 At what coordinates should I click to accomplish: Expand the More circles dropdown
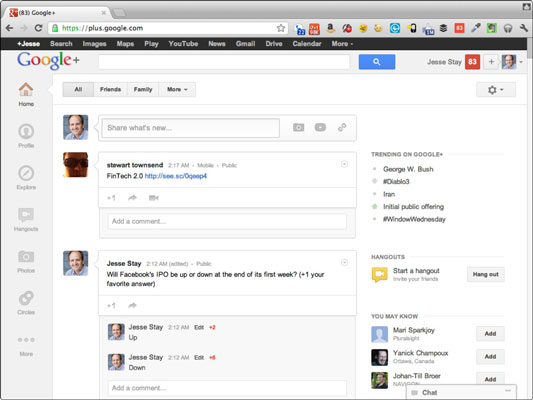click(x=177, y=89)
